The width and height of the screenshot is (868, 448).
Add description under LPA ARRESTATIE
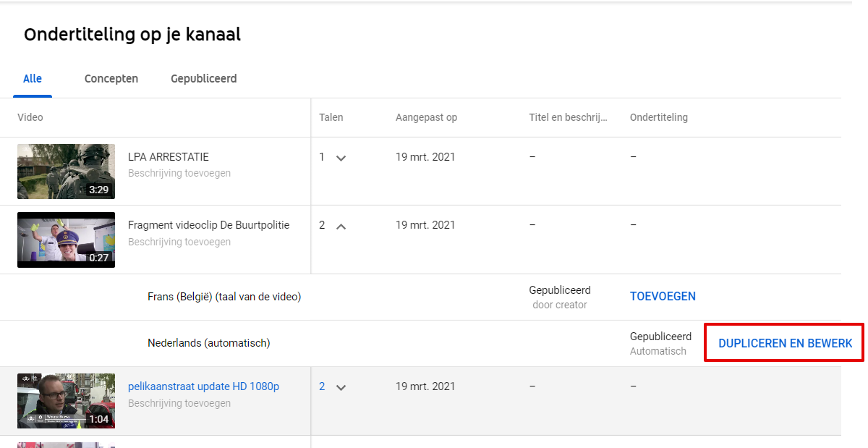[x=179, y=174]
